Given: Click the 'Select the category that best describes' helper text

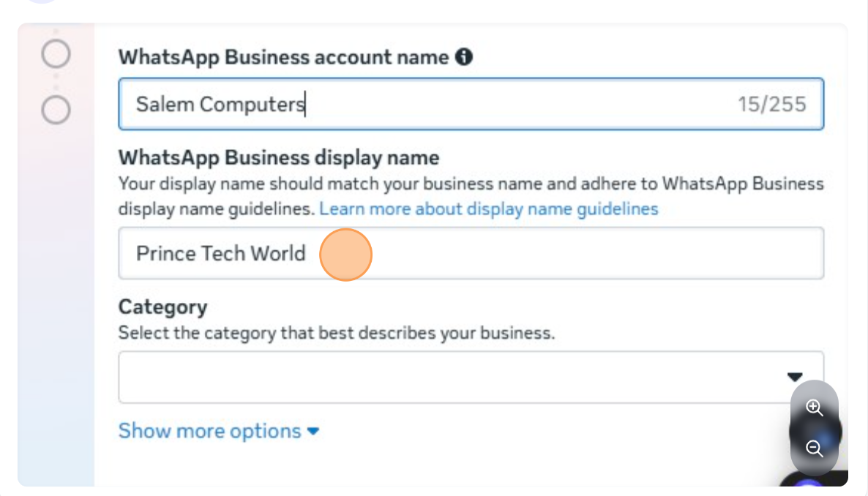Looking at the screenshot, I should [337, 333].
